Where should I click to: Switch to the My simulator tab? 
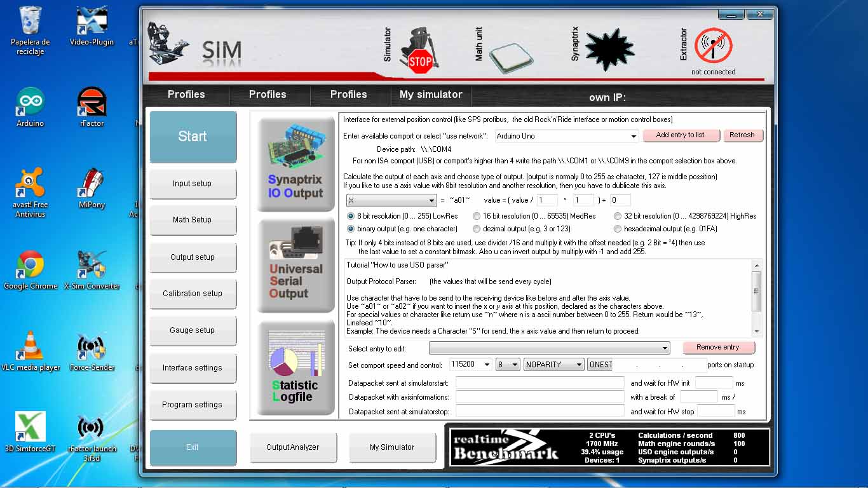(x=430, y=95)
